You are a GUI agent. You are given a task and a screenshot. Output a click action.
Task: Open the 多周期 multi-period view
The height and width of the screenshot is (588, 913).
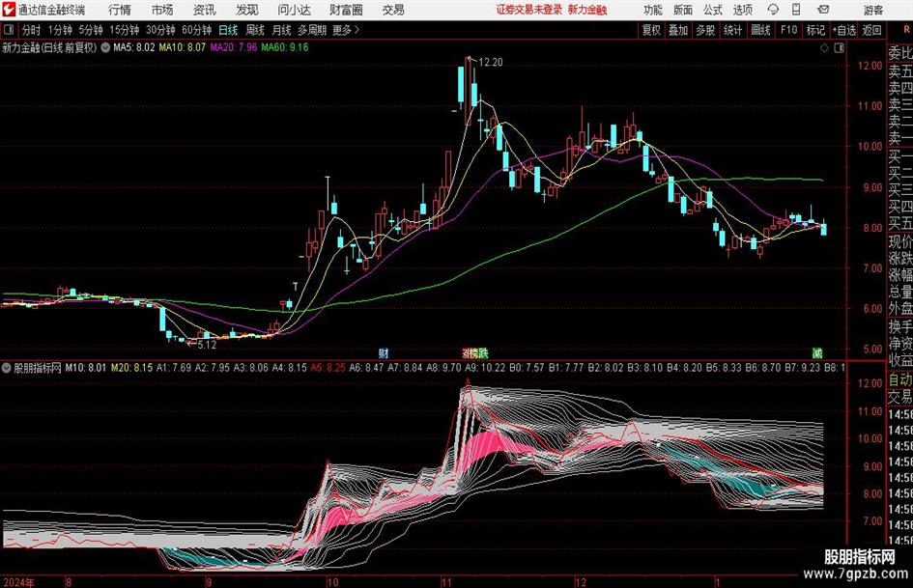312,30
